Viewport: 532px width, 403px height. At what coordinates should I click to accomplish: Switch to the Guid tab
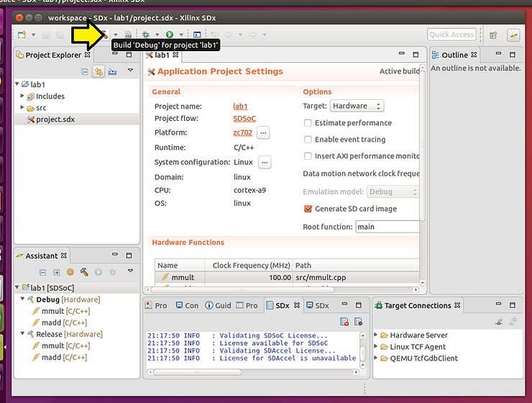[x=218, y=305]
